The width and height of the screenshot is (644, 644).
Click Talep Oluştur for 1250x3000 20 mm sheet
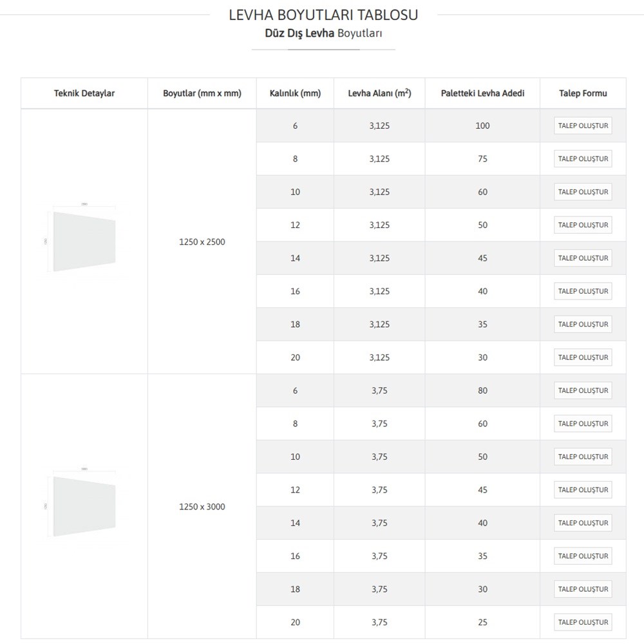(x=583, y=622)
